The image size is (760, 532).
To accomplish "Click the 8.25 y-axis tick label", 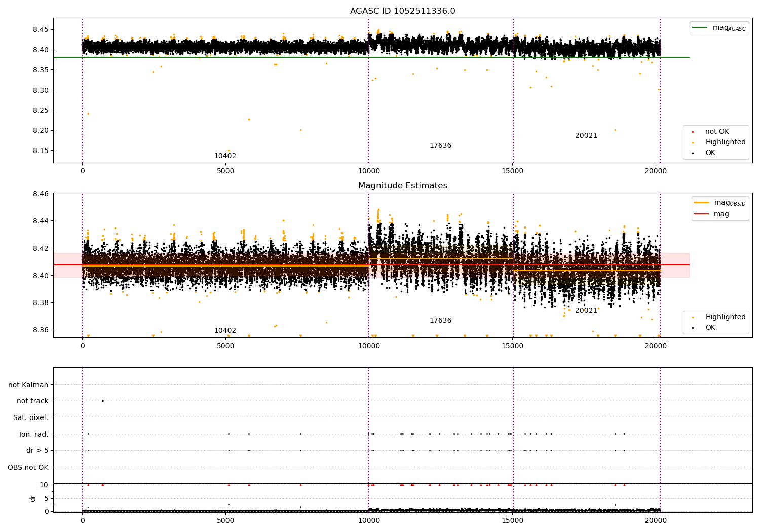I will point(40,110).
